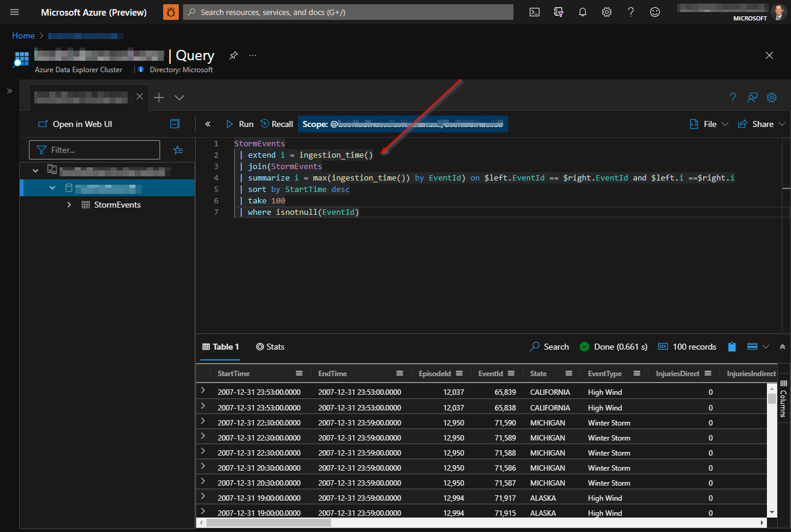Open the feedback smiley icon
This screenshot has height=532, width=791.
click(655, 12)
